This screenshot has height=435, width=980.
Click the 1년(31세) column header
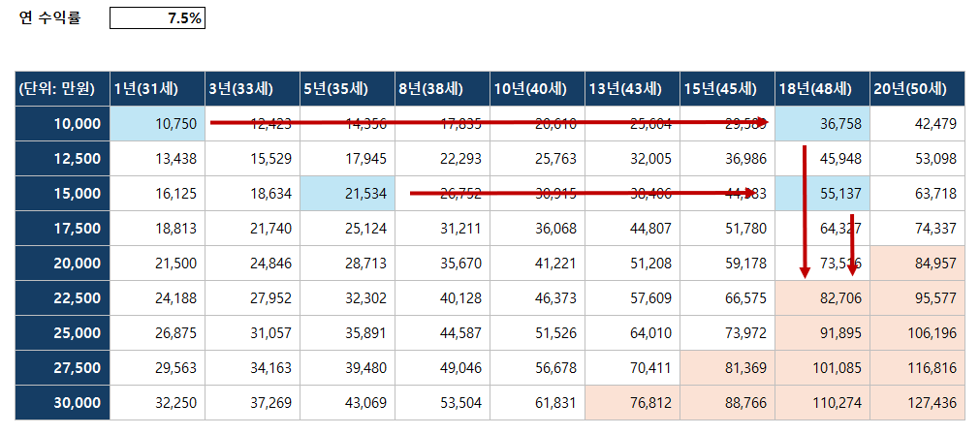point(157,89)
